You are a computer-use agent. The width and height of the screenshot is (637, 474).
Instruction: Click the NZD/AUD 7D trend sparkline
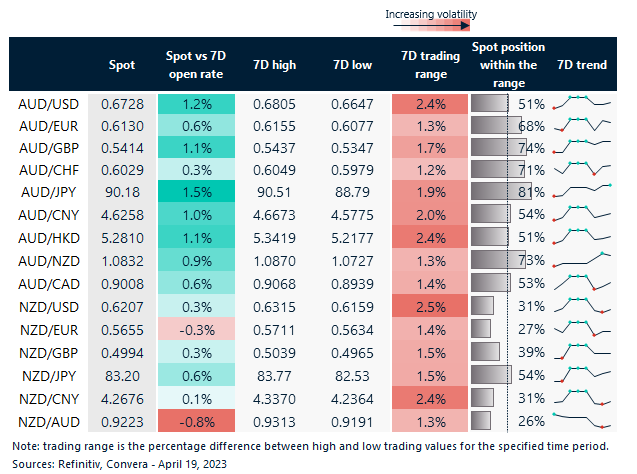pos(584,418)
